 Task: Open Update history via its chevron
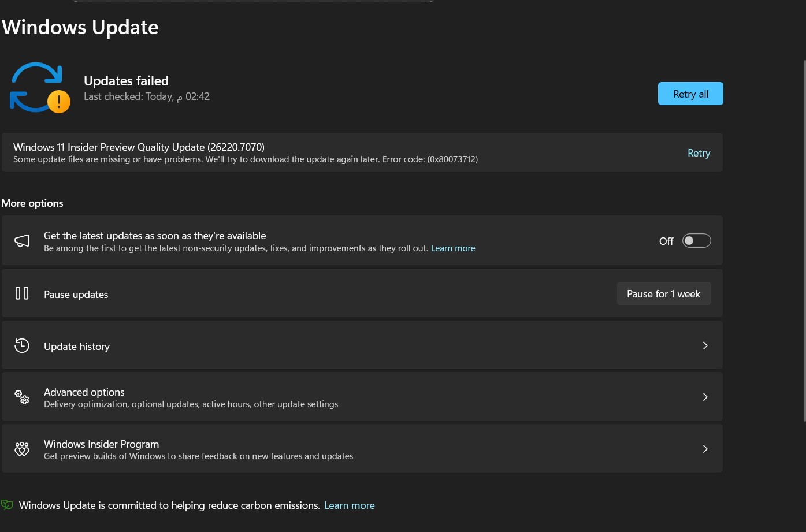tap(705, 345)
